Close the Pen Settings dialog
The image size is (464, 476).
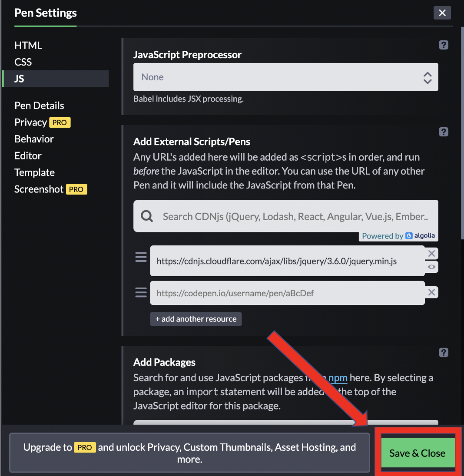(442, 13)
